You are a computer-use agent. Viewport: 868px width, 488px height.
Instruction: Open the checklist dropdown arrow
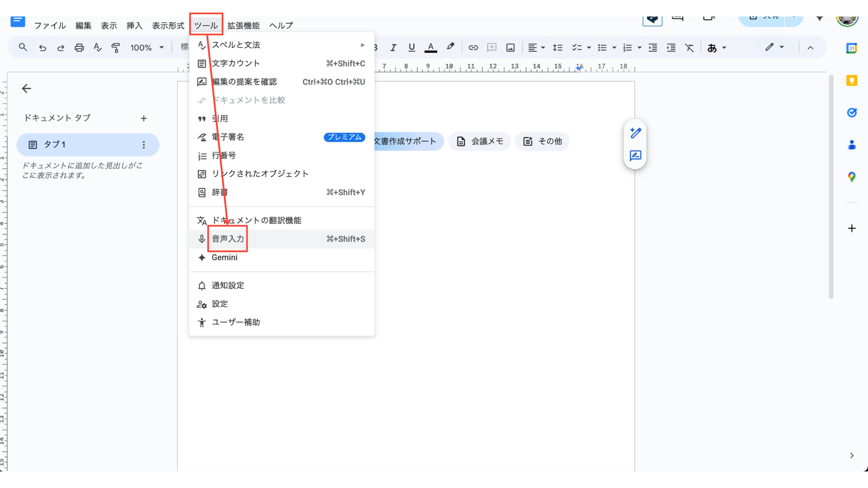click(x=589, y=47)
